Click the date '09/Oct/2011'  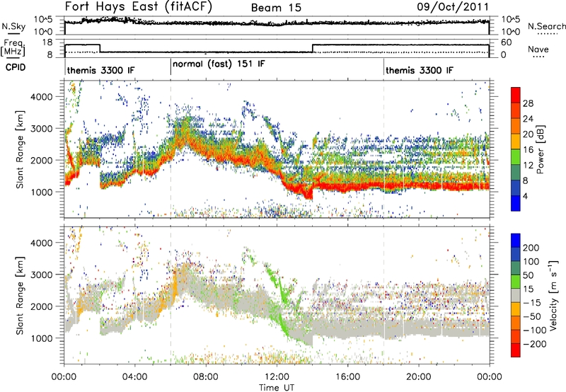coord(453,7)
